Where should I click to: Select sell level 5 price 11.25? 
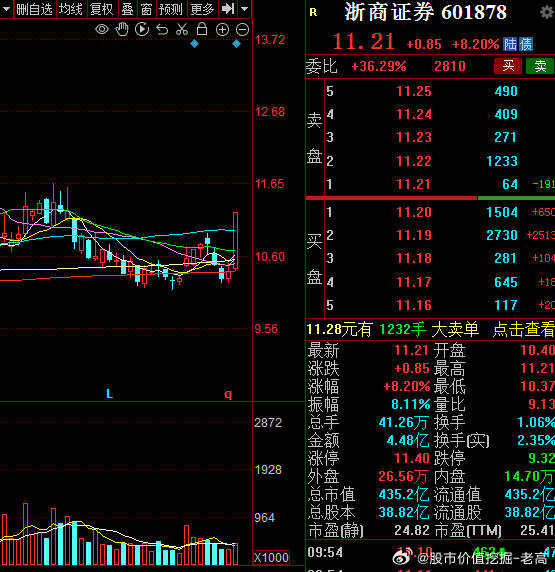tap(414, 91)
